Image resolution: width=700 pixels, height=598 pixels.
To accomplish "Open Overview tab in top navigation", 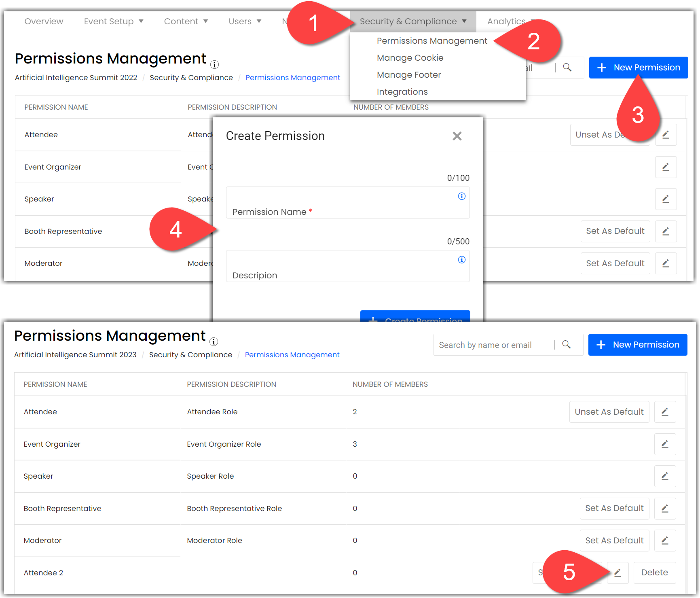I will 44,21.
